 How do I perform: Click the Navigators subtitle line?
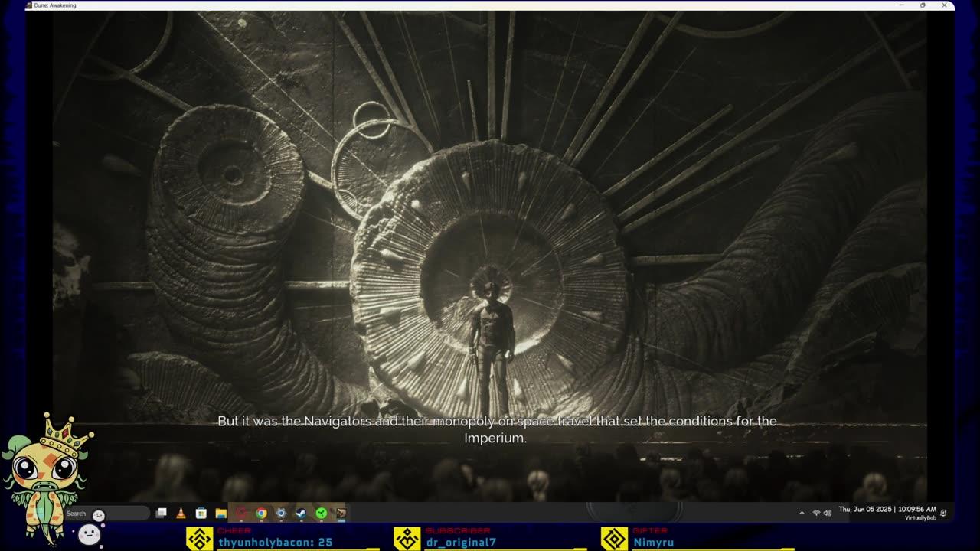497,421
